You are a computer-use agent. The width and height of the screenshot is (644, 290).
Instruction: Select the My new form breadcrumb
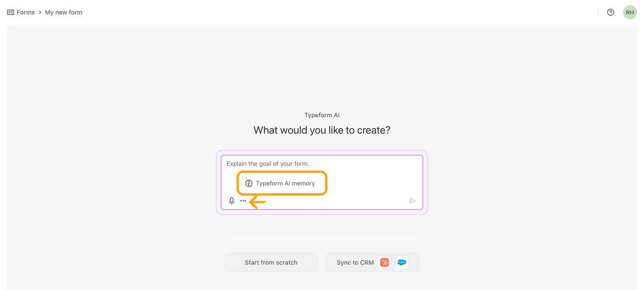click(64, 12)
